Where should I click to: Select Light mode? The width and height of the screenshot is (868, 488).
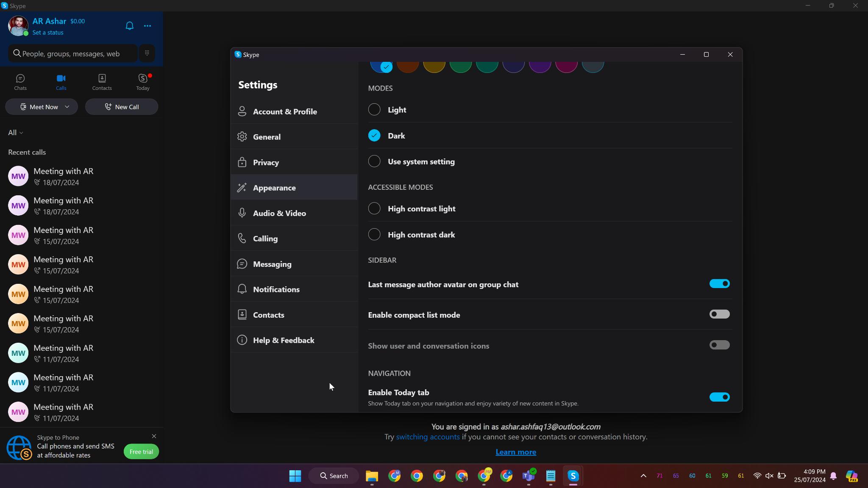(374, 110)
